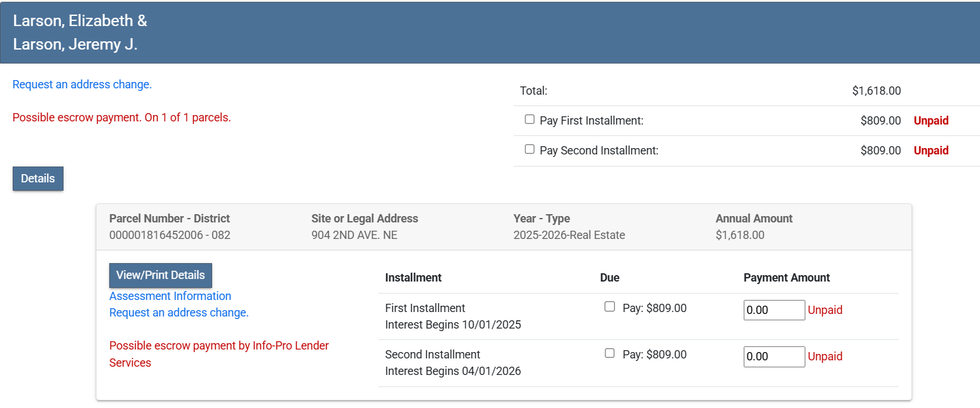Tick the Second Installment 'Pay: $809.00' checkbox

click(610, 353)
